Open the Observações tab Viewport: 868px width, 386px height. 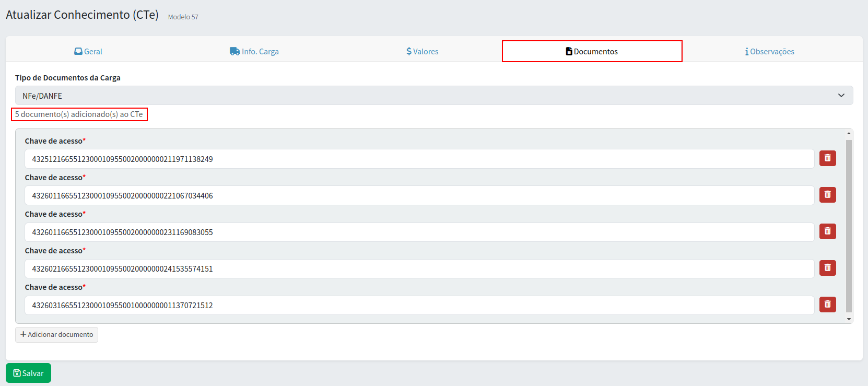(769, 52)
